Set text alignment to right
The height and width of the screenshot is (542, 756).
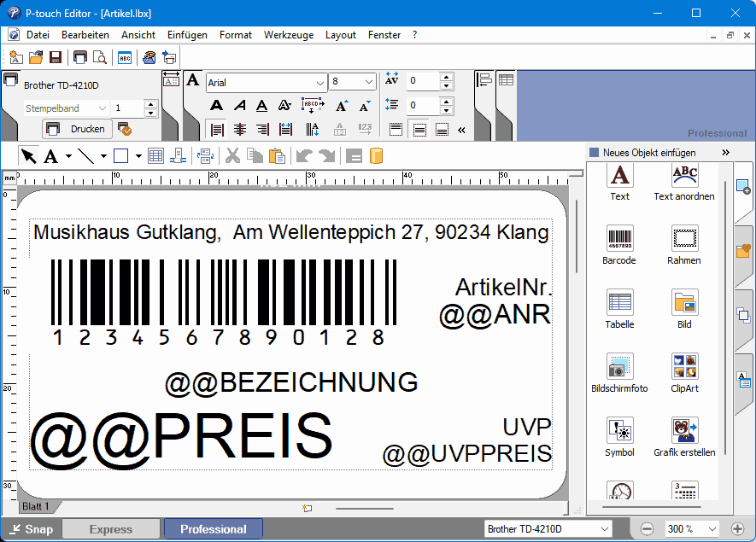262,129
